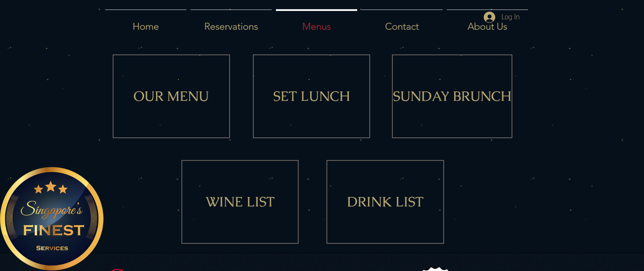Click the Singapore's Finest Services badge
The image size is (644, 271).
(52, 218)
